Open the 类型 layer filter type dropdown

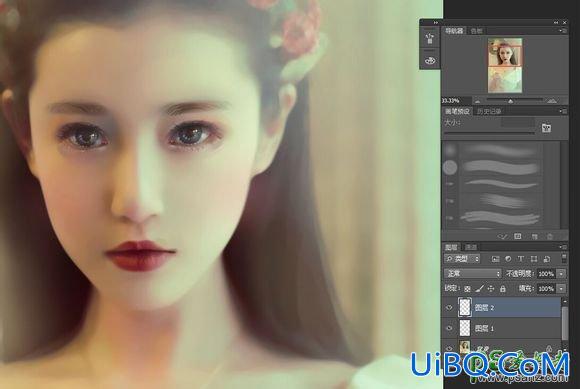pyautogui.click(x=462, y=259)
